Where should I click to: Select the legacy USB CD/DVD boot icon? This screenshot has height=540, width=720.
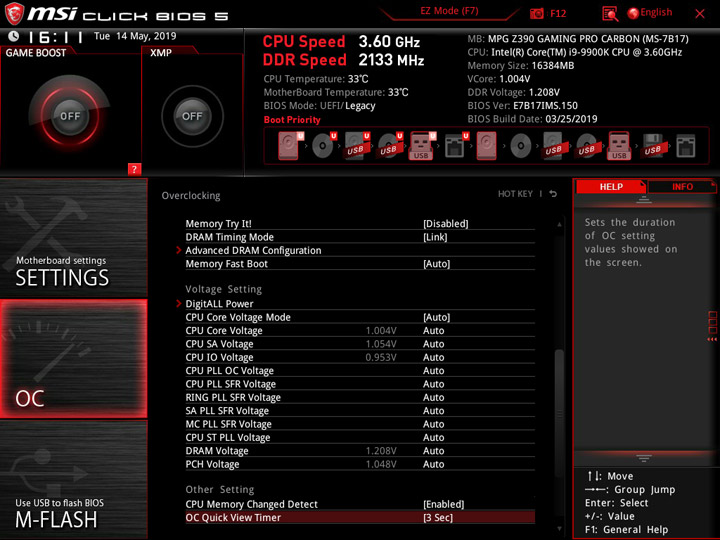[x=587, y=146]
